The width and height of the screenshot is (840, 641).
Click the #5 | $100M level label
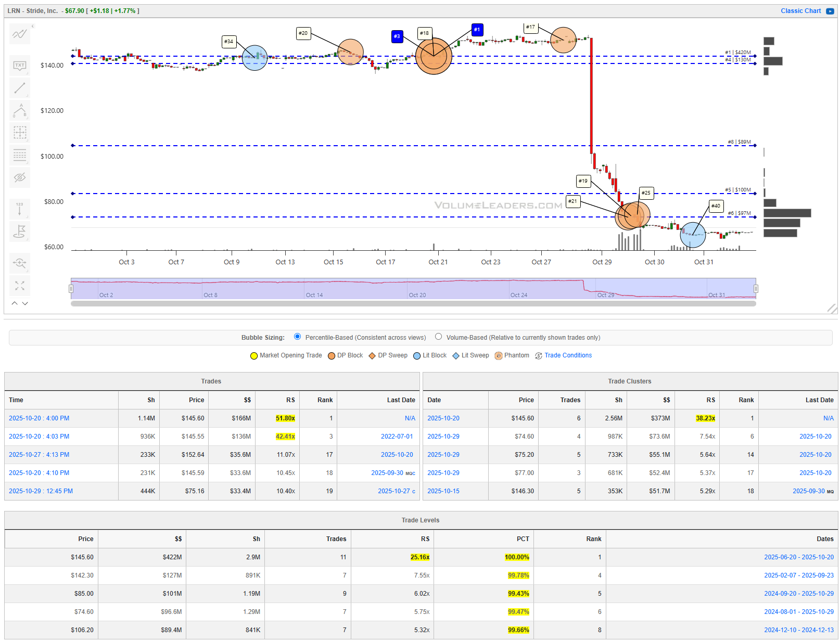tap(738, 190)
